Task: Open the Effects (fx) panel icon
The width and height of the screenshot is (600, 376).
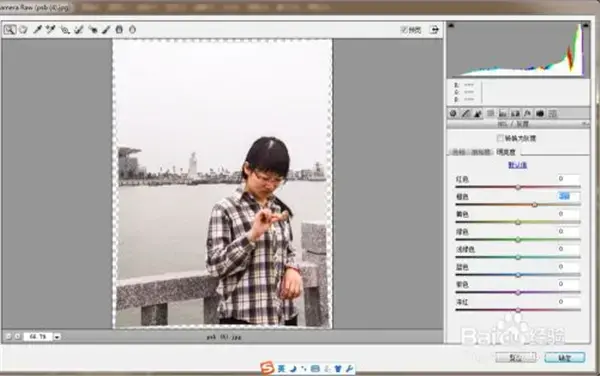Action: tap(527, 113)
